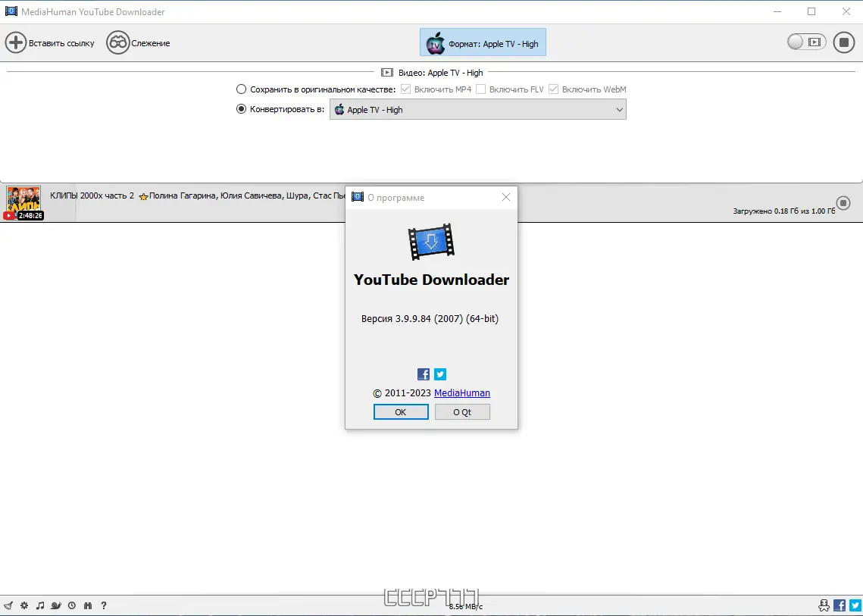This screenshot has width=863, height=616.
Task: Click the Вставить ссылку plus icon
Action: (16, 43)
